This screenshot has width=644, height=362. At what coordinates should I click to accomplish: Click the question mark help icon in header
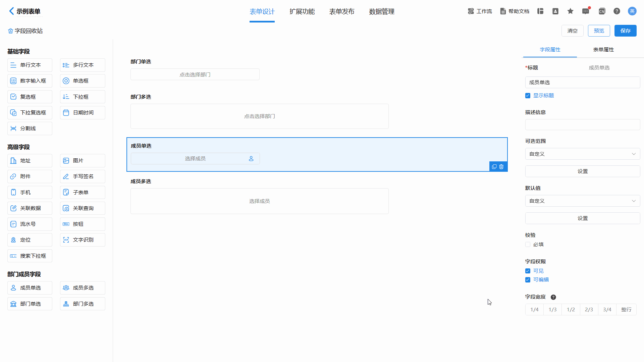(x=616, y=11)
